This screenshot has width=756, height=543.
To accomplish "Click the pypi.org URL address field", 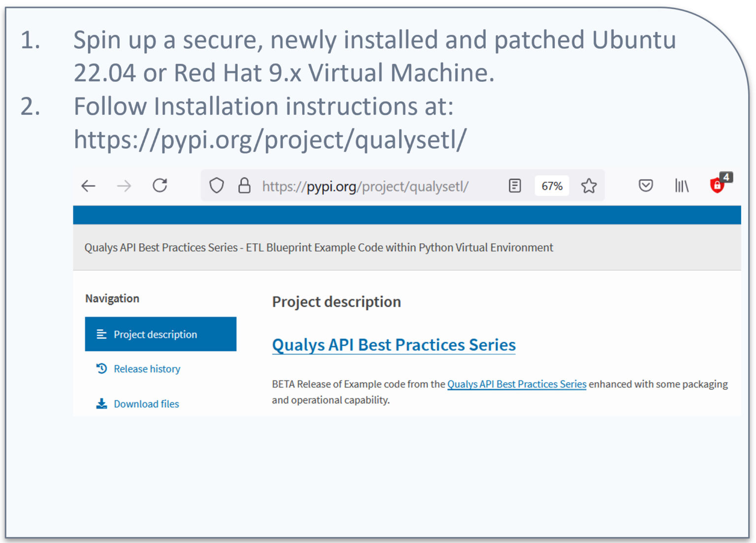I will coord(365,187).
